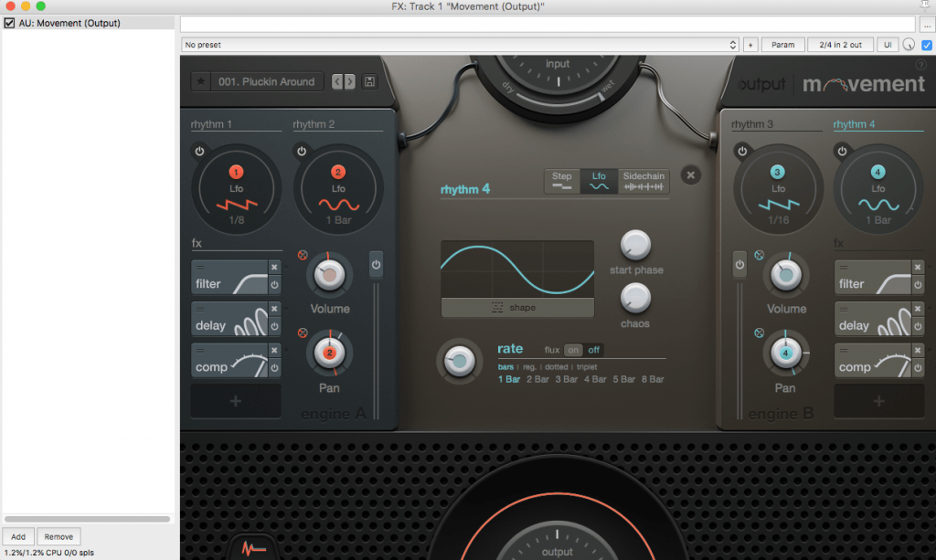Turn flux on
This screenshot has width=936, height=560.
tap(573, 350)
